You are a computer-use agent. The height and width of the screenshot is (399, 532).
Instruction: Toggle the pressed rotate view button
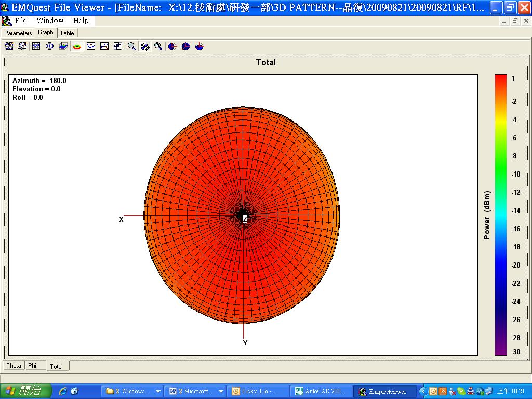tap(145, 46)
